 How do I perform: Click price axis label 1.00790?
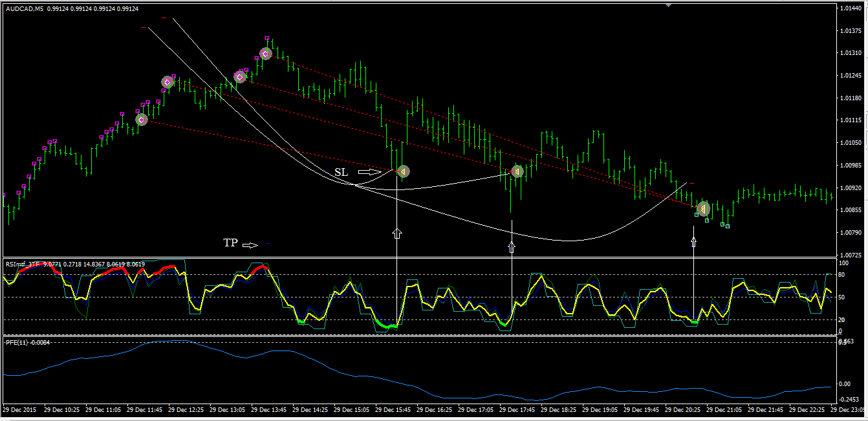pyautogui.click(x=850, y=233)
